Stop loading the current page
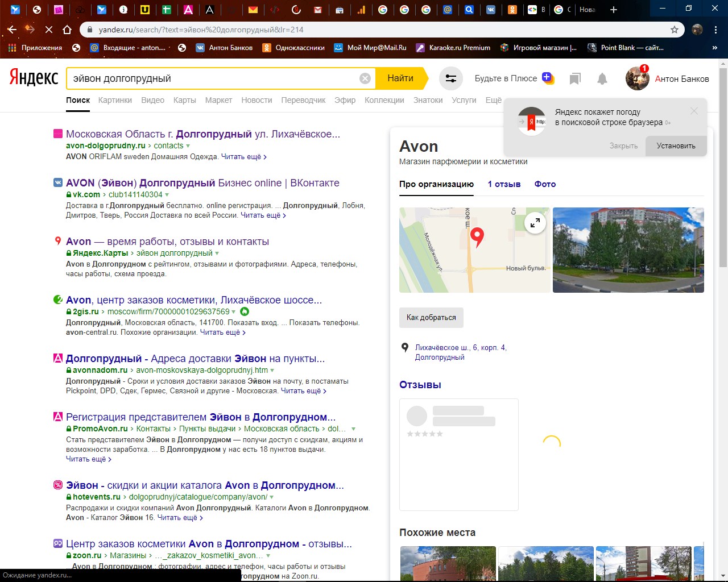The height and width of the screenshot is (582, 728). coord(48,30)
